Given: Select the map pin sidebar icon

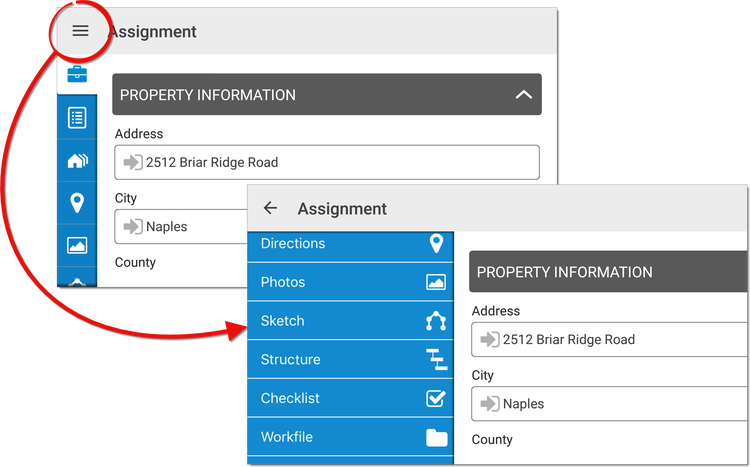Looking at the screenshot, I should 77,203.
